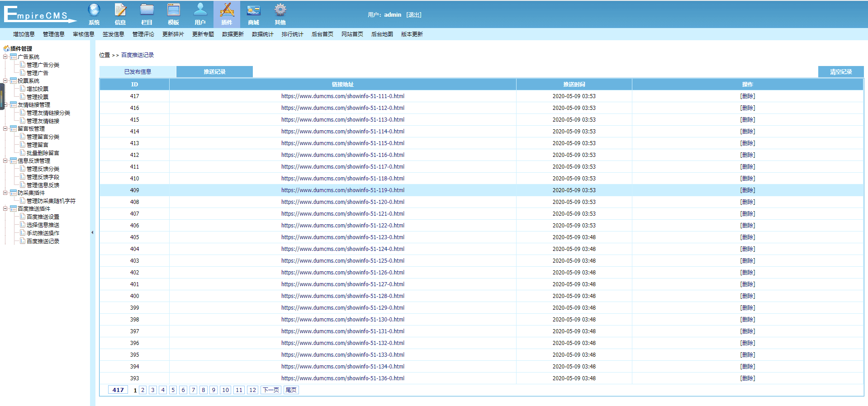Switch to the 已发布信息 tab
Image resolution: width=868 pixels, height=406 pixels.
tap(138, 72)
